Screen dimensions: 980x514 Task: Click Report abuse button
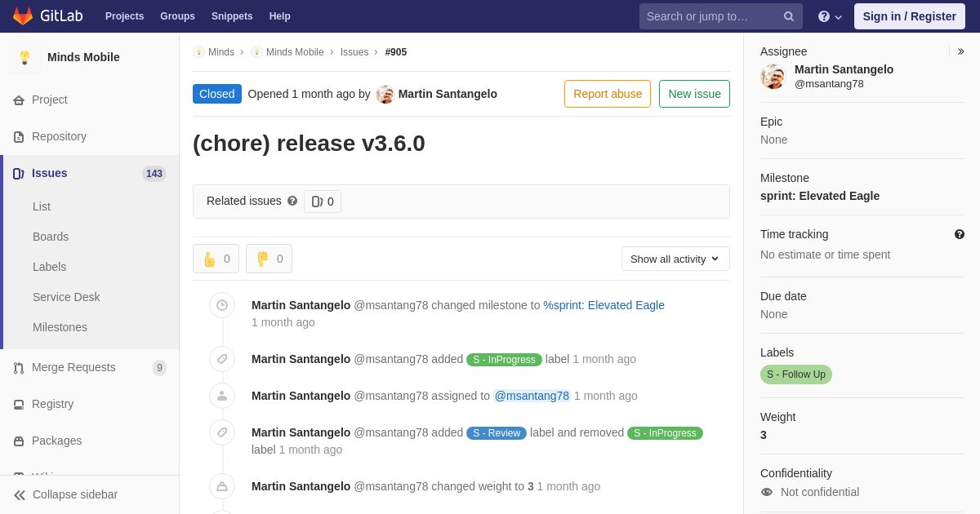pyautogui.click(x=608, y=94)
